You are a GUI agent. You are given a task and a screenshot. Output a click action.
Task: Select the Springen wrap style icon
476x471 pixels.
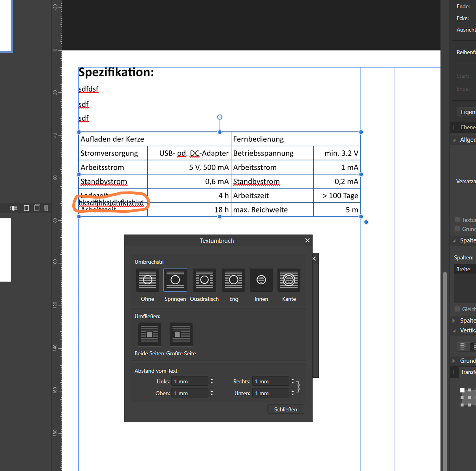point(175,280)
